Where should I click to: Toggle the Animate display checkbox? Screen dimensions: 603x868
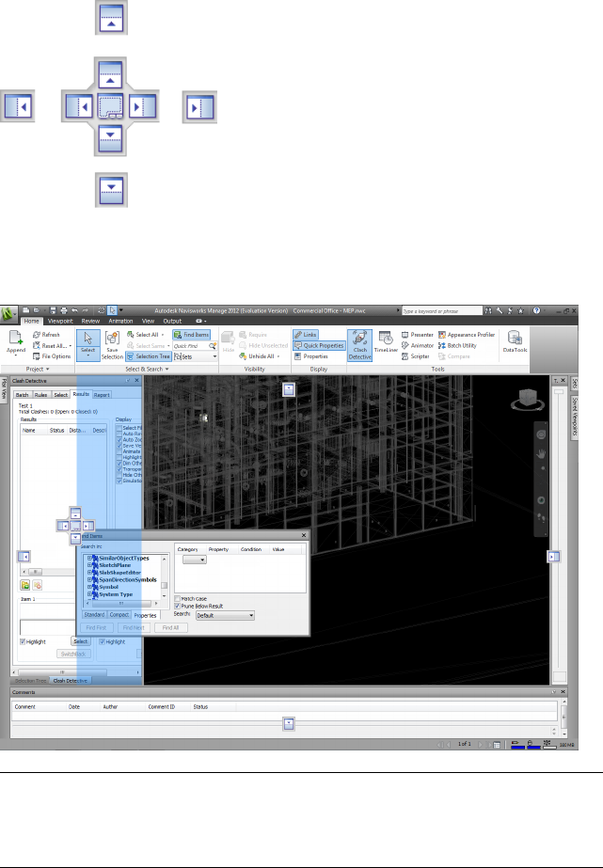pyautogui.click(x=119, y=451)
